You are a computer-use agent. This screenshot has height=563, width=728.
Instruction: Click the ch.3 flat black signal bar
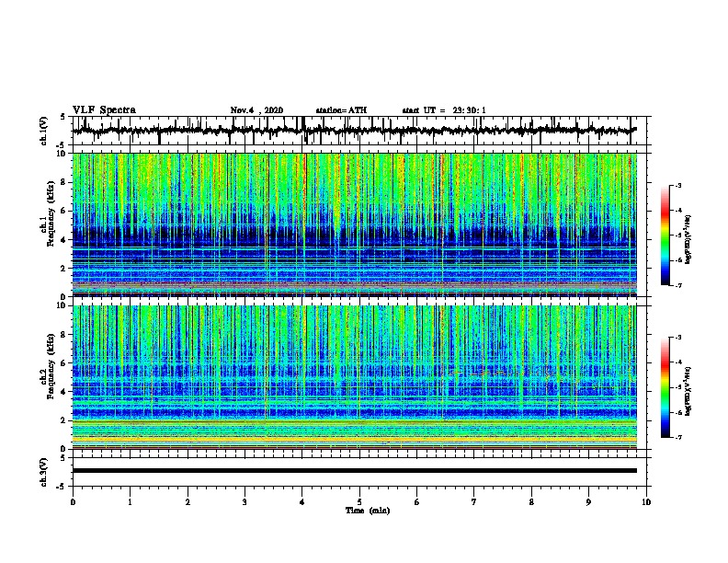(x=354, y=471)
